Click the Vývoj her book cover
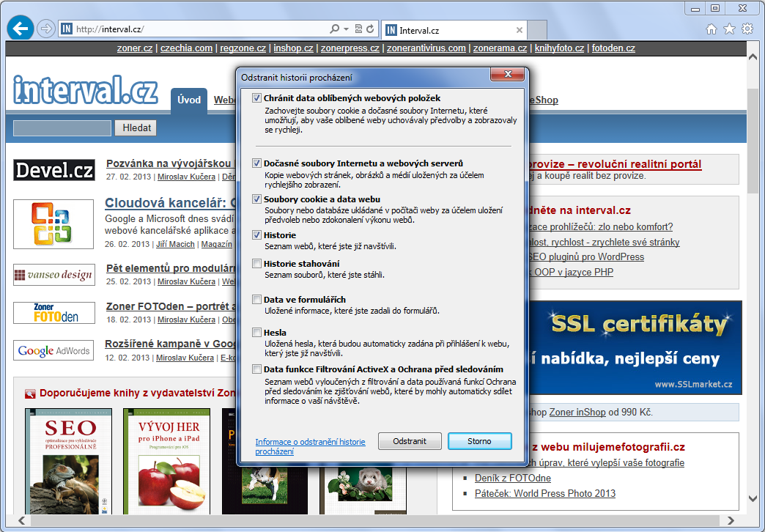This screenshot has width=765, height=532. pos(167,461)
